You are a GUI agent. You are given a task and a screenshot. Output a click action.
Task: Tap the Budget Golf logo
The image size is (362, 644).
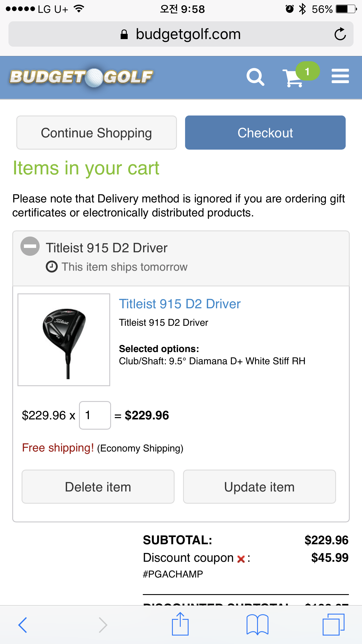pos(81,77)
